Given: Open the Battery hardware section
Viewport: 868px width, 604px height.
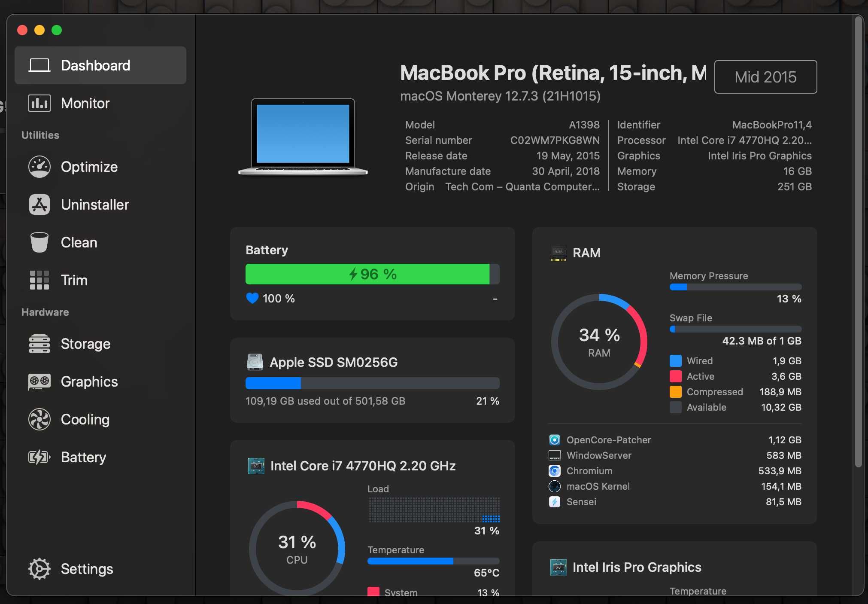Looking at the screenshot, I should pyautogui.click(x=84, y=456).
